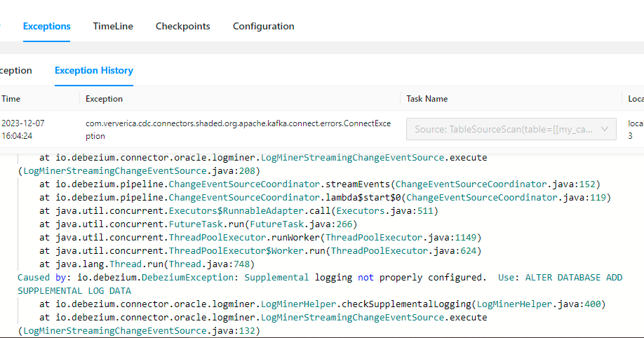Open the Task Name source dropdown
The height and width of the screenshot is (338, 644).
tap(511, 129)
